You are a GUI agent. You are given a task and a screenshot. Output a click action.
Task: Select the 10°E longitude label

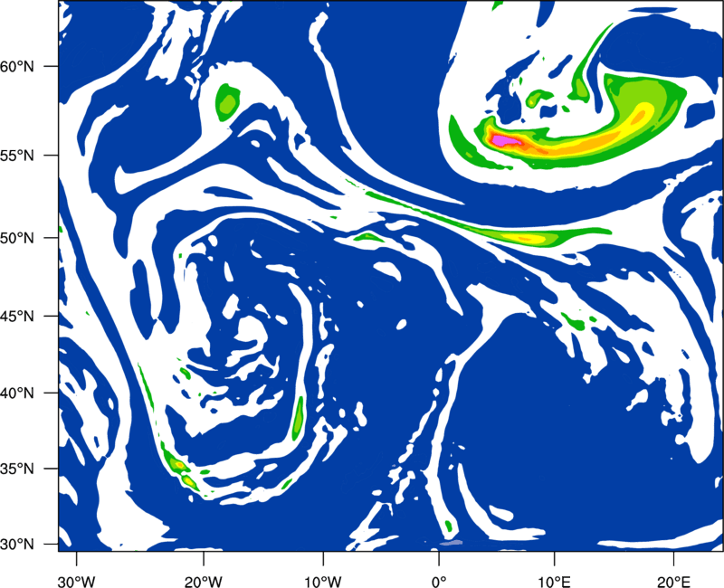pyautogui.click(x=554, y=582)
